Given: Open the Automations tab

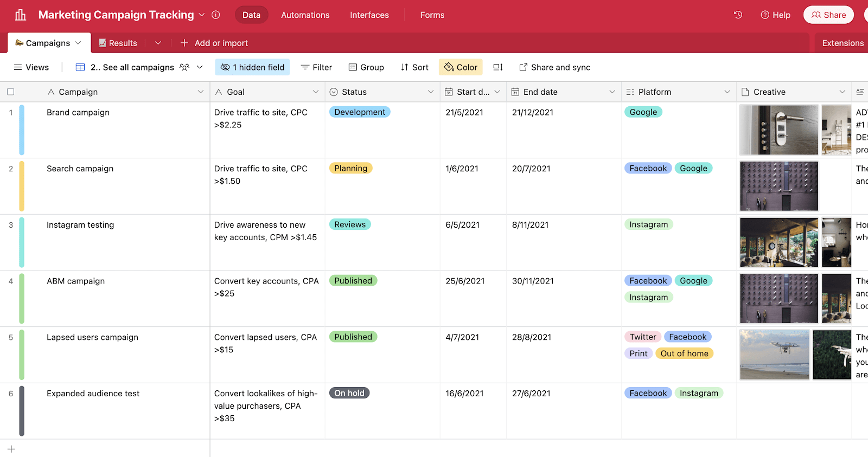Looking at the screenshot, I should 305,15.
